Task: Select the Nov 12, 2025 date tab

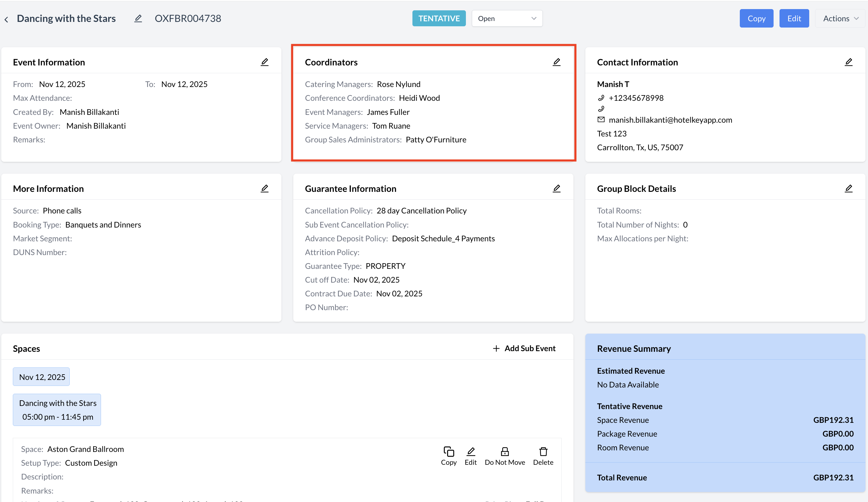Action: 42,377
